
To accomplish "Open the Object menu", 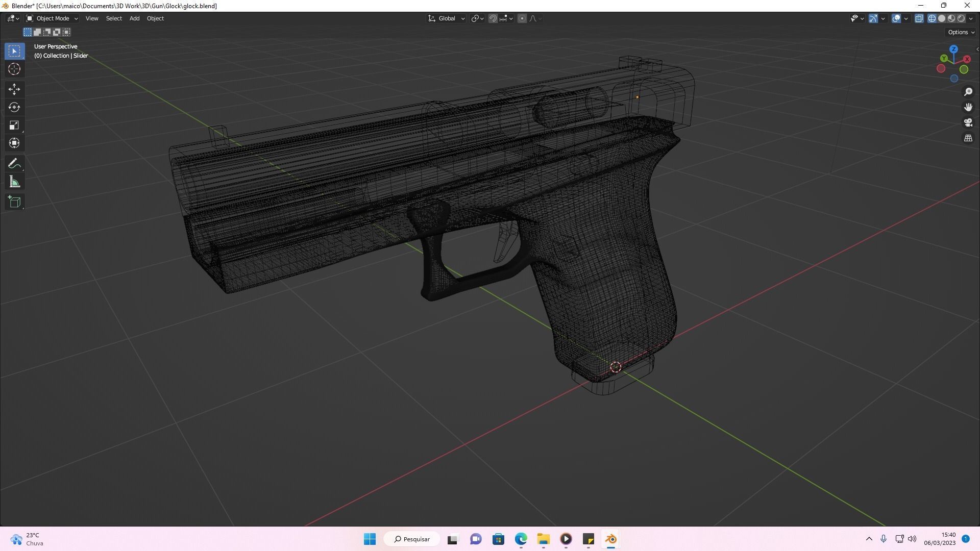I will pyautogui.click(x=155, y=18).
